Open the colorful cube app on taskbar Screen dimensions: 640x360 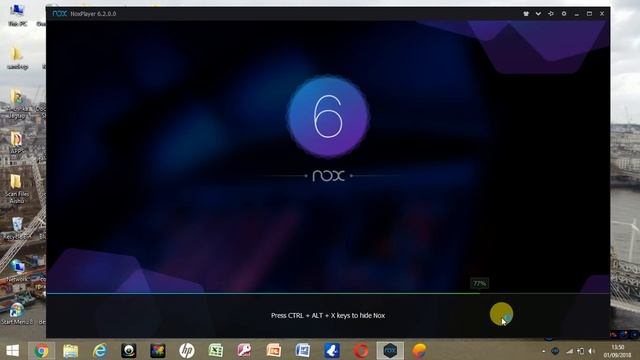click(158, 351)
